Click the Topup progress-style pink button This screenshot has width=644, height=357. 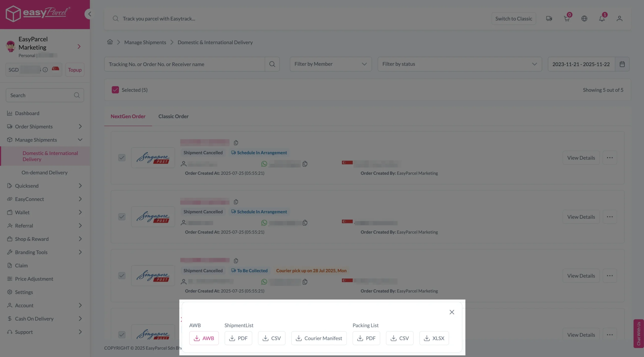(x=74, y=69)
